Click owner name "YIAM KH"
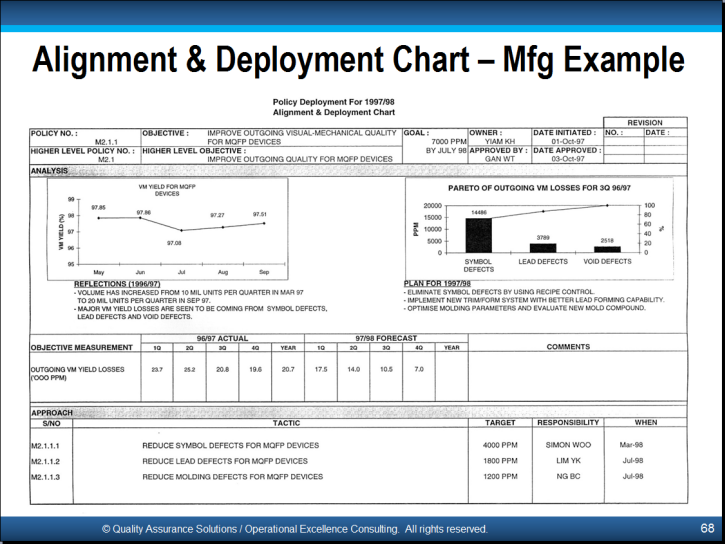Screen dimensions: 725x544 click(500, 142)
